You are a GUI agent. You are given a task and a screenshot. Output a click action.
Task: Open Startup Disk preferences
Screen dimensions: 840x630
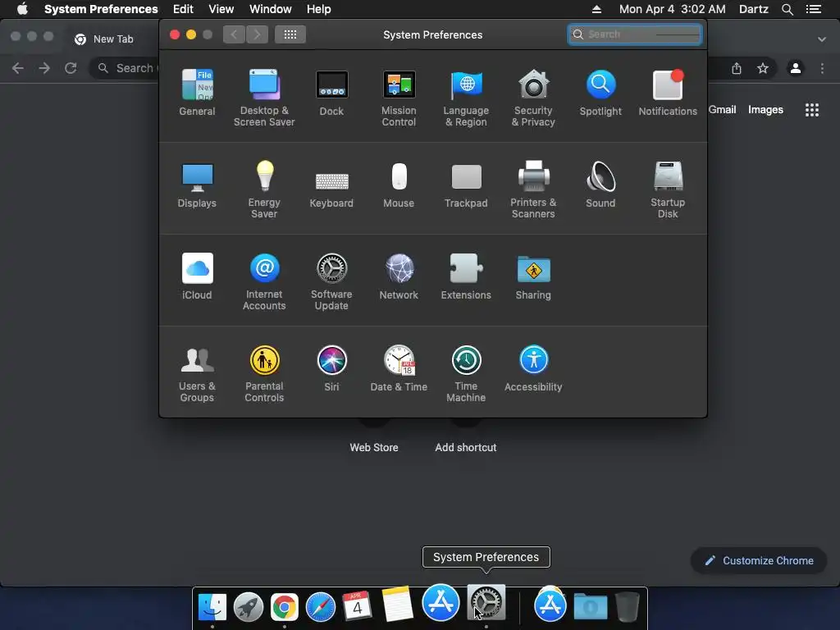[668, 189]
